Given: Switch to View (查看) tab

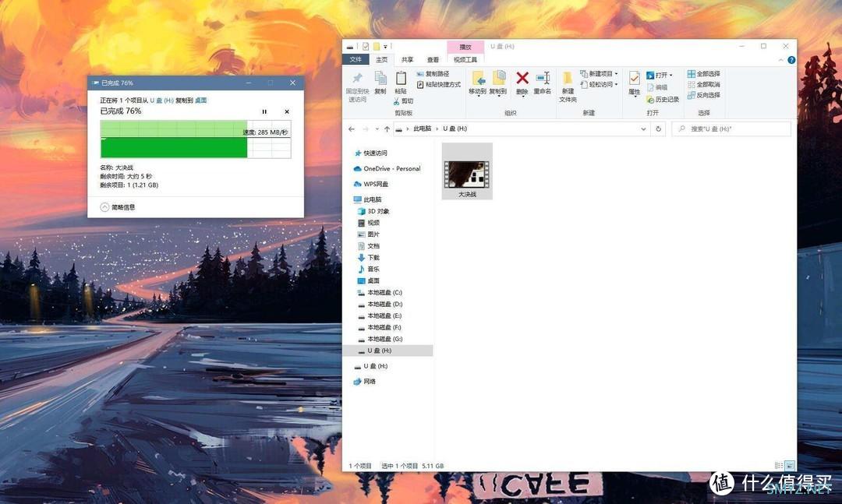Looking at the screenshot, I should coord(433,59).
